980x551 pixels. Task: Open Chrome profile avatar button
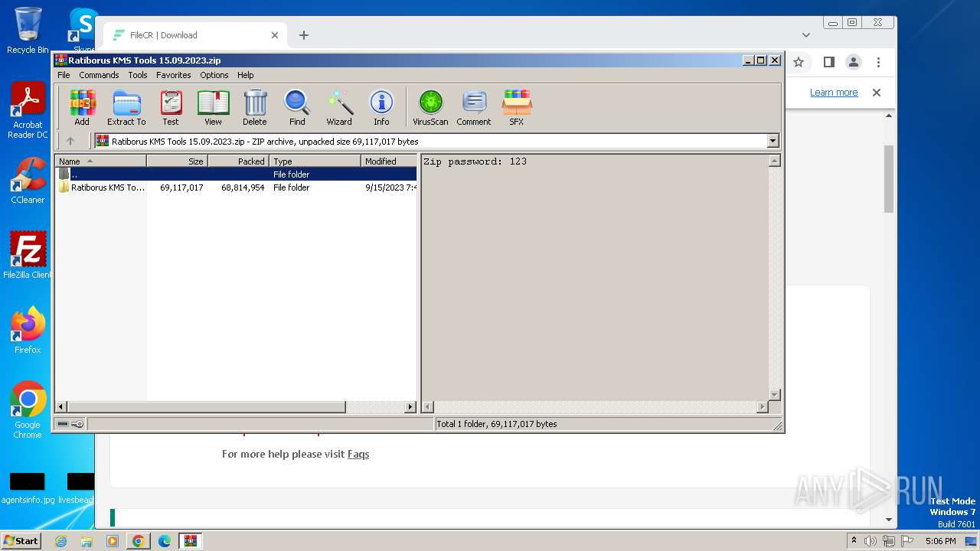coord(854,62)
